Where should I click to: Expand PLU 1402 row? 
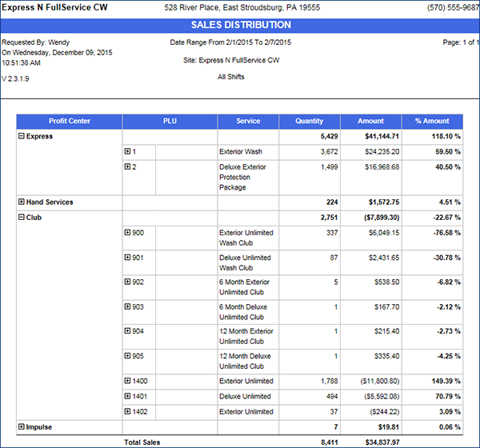point(127,412)
